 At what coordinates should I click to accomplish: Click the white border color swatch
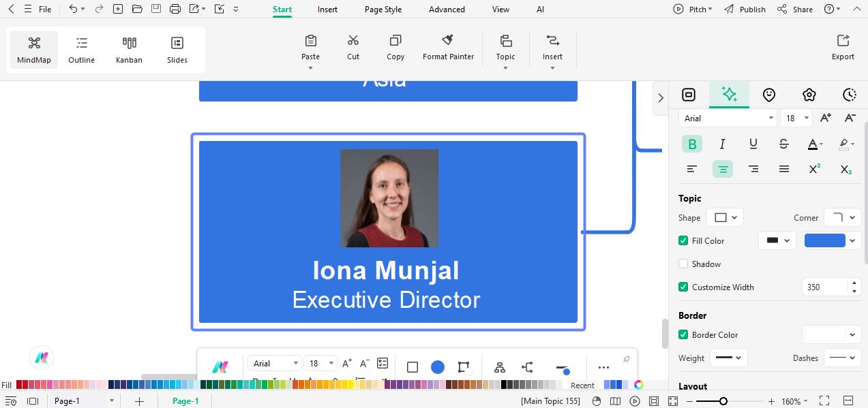tap(824, 334)
